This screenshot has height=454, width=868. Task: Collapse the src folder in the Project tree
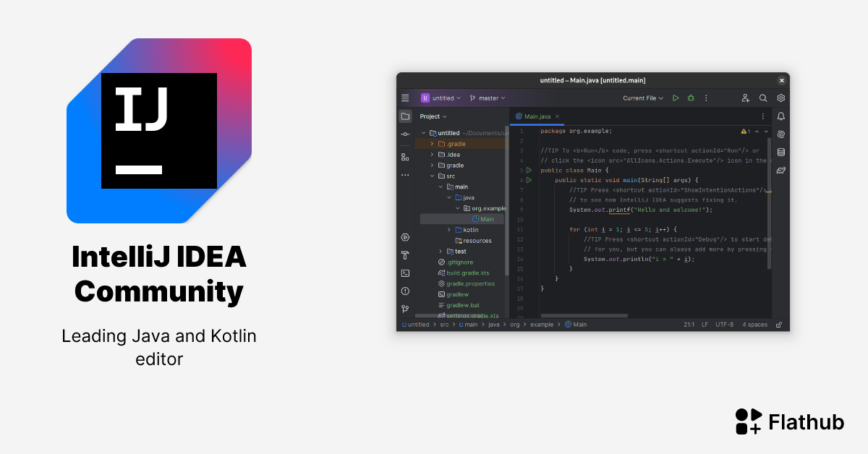[x=432, y=176]
